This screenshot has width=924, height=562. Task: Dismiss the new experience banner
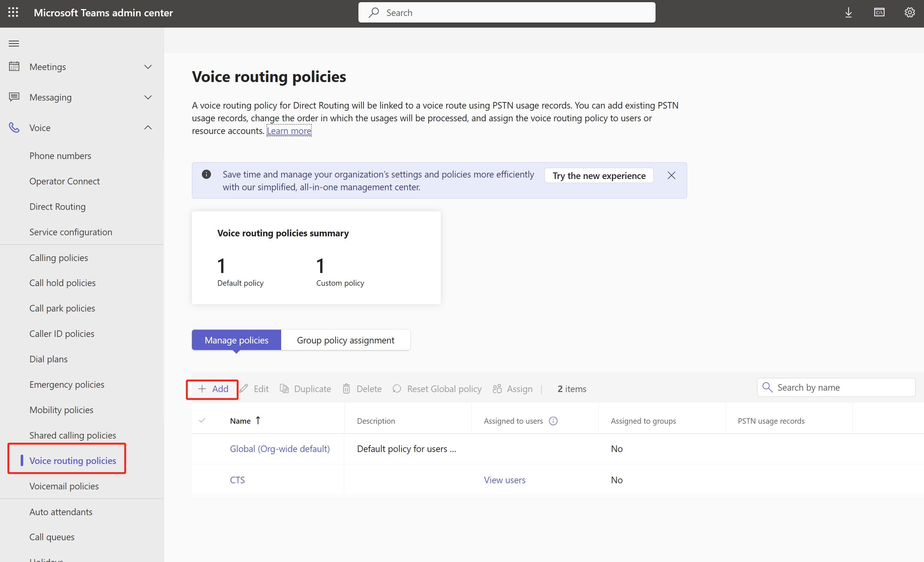click(x=671, y=176)
